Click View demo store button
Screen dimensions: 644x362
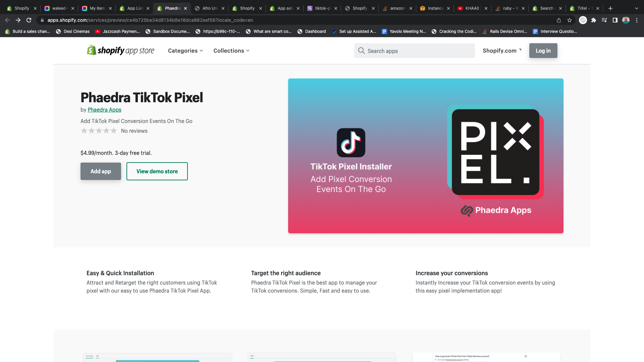(x=157, y=171)
